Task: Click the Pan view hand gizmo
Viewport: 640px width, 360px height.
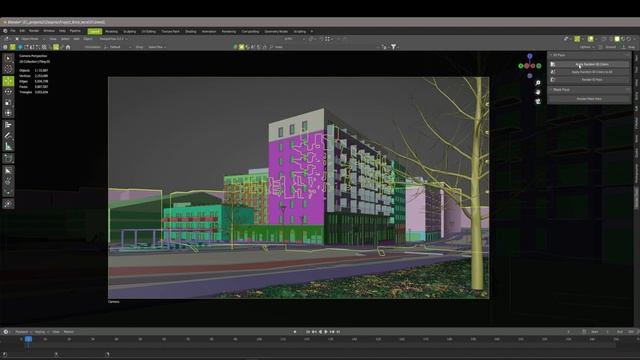Action: [x=538, y=92]
